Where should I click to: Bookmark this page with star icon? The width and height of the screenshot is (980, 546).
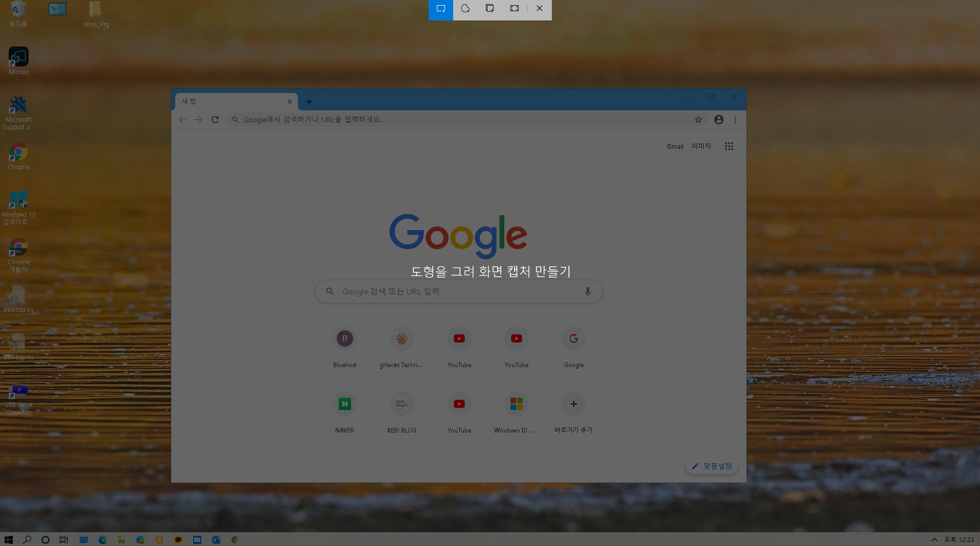(698, 120)
